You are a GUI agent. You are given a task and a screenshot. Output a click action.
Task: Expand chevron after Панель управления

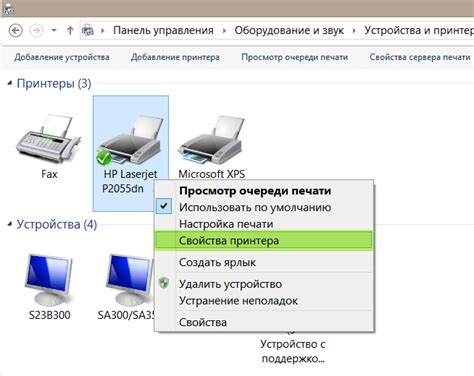[224, 31]
